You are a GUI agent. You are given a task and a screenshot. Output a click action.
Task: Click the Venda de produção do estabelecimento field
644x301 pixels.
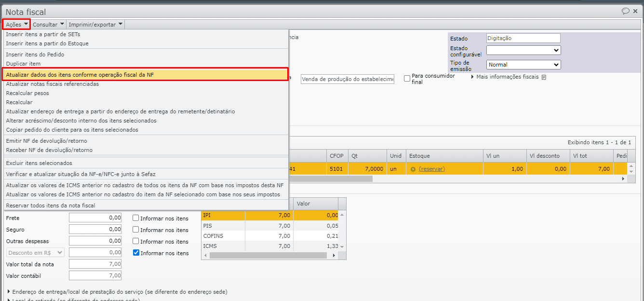pos(348,79)
